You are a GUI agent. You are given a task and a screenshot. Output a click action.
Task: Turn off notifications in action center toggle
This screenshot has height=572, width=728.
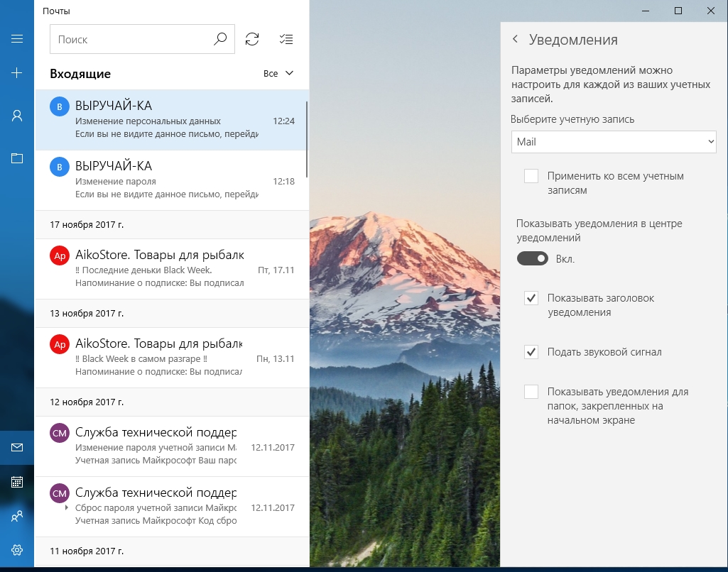pos(533,258)
